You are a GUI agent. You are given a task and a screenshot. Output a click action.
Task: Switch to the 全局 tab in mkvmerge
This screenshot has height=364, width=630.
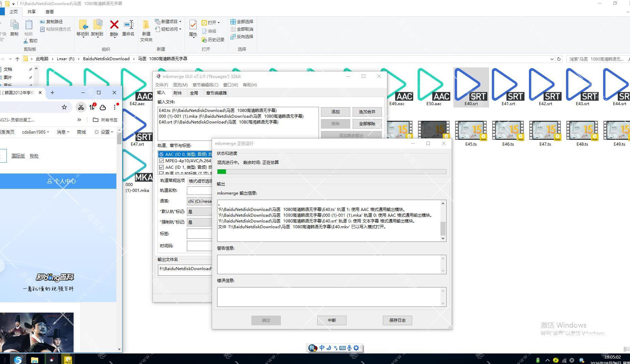[x=194, y=93]
